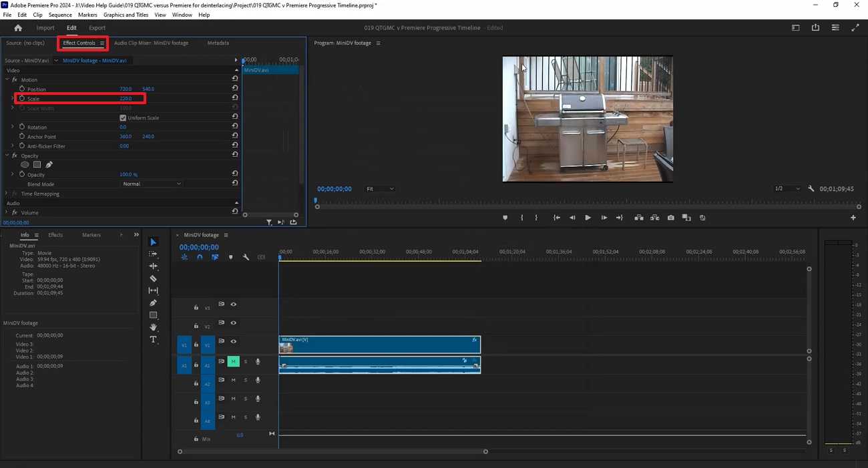This screenshot has width=868, height=468.
Task: Click timeline display settings wrench
Action: [246, 257]
